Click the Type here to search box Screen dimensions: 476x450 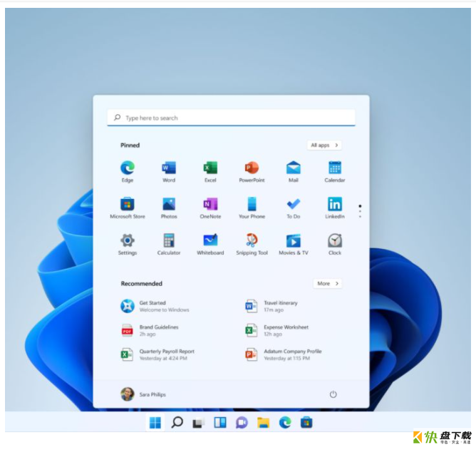pyautogui.click(x=232, y=118)
